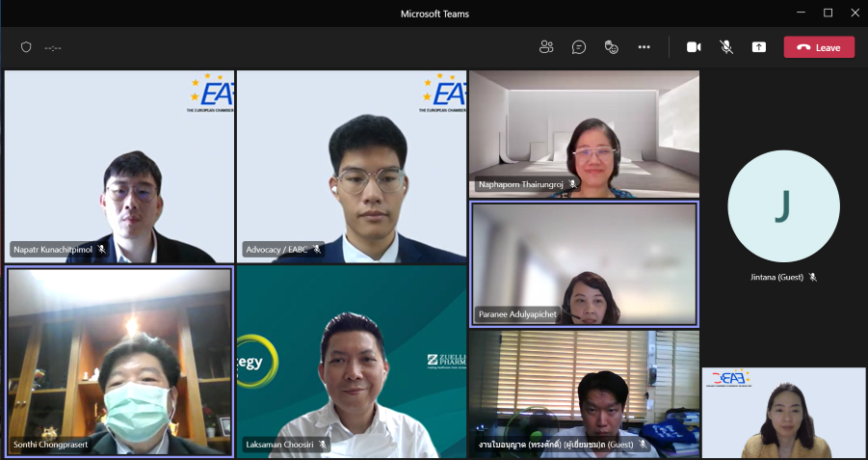Close the Microsoft Teams window
Screen dimensions: 868x460
855,13
